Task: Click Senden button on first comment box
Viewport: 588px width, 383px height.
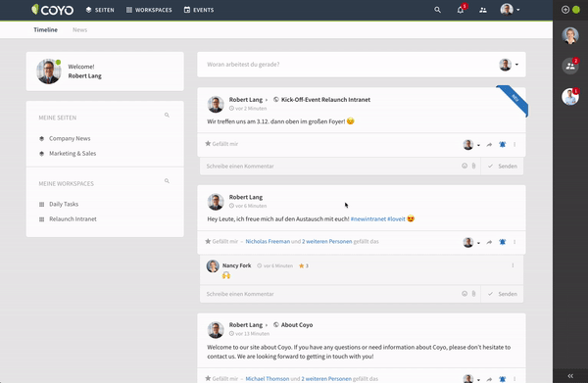Action: point(503,166)
